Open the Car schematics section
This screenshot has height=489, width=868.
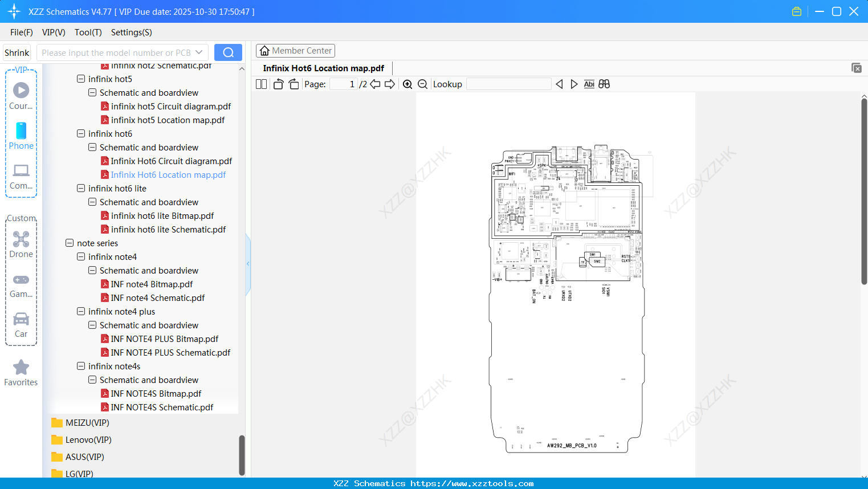click(21, 325)
